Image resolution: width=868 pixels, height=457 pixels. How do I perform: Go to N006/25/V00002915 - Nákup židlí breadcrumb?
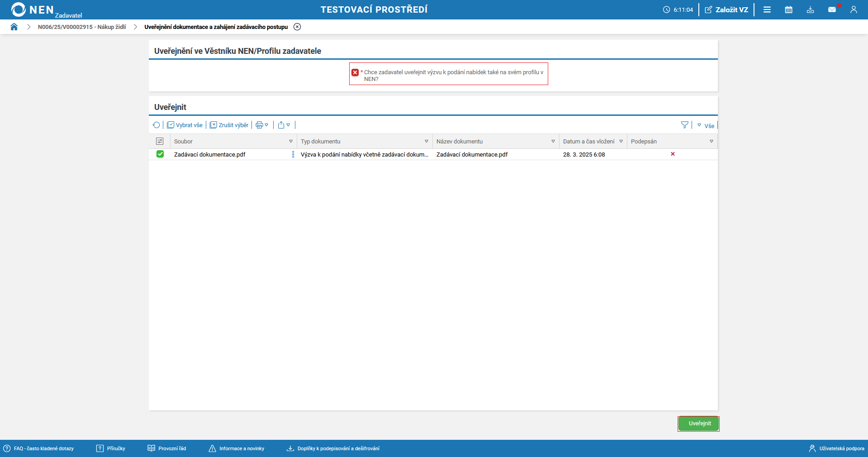82,27
